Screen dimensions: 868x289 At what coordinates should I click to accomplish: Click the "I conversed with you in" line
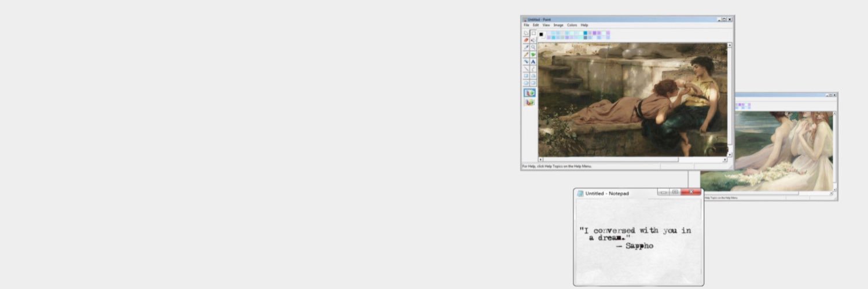[635, 231]
